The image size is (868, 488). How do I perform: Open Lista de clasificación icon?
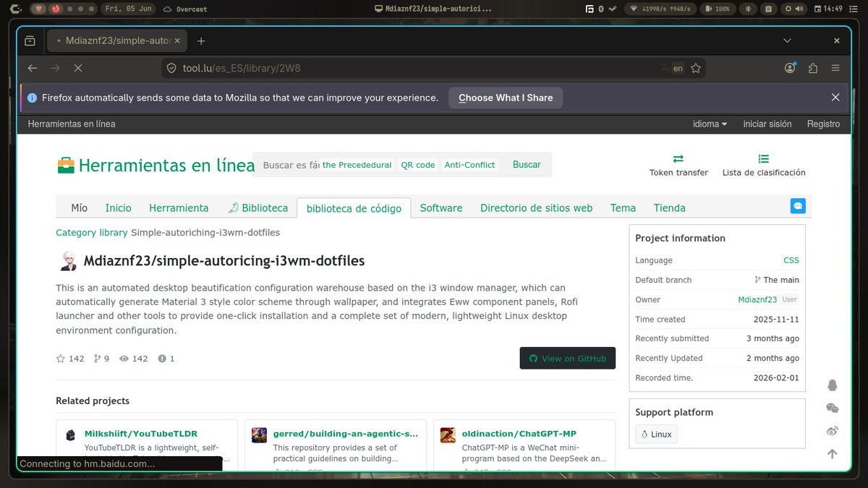click(764, 158)
